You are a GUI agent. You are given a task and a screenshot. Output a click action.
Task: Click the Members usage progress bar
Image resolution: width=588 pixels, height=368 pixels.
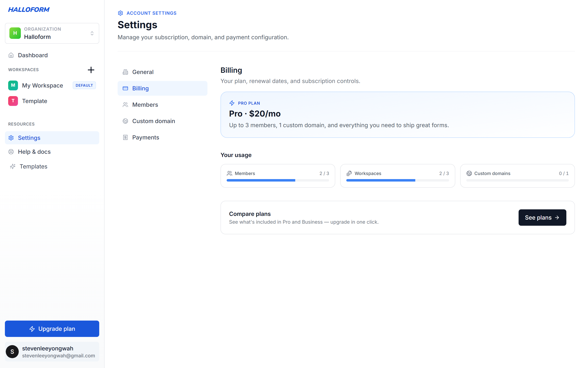pos(278,180)
